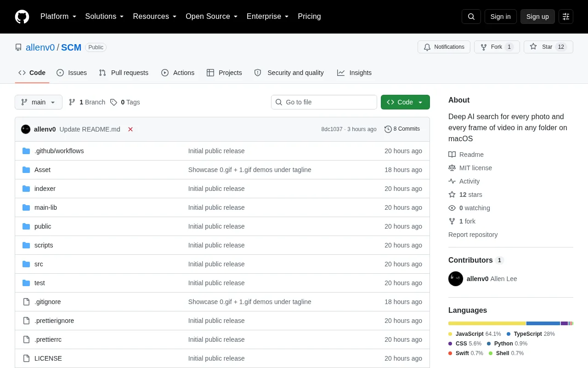Click the Activity pulse icon
The width and height of the screenshot is (588, 368).
pos(452,181)
